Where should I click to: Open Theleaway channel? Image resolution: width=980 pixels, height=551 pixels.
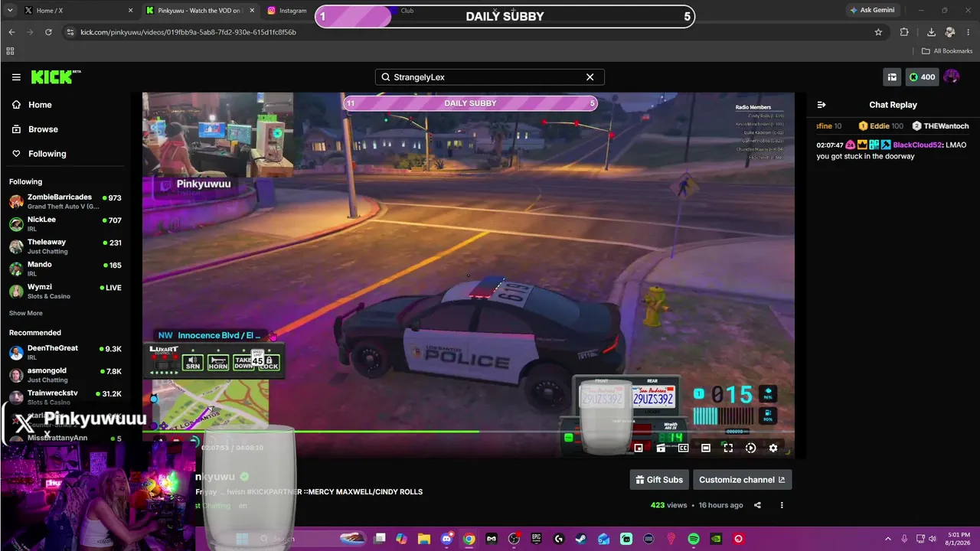coord(66,246)
